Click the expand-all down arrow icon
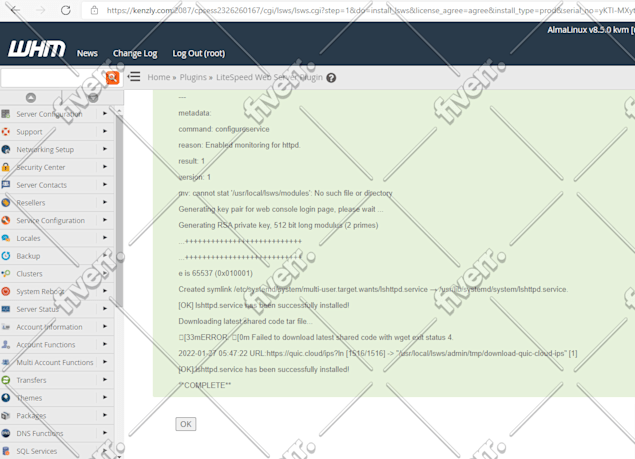This screenshot has height=459, width=635. (x=93, y=98)
